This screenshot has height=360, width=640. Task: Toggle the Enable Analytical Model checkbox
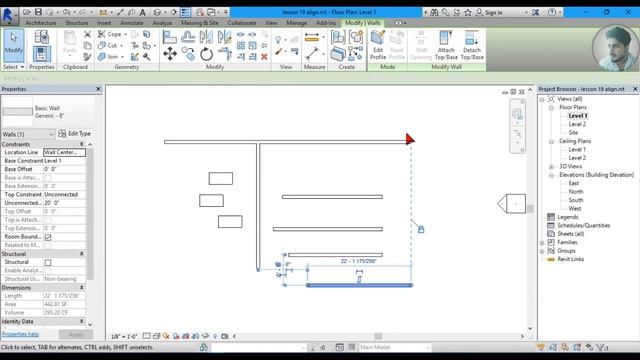coord(48,271)
